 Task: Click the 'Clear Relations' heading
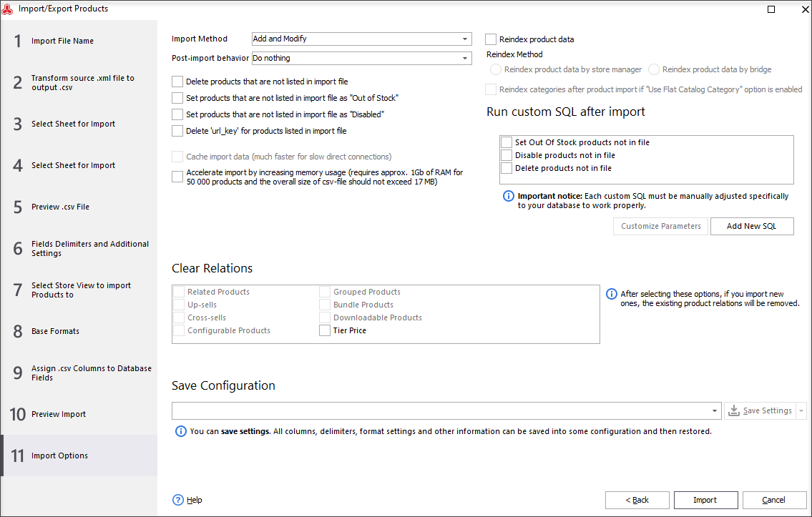[x=212, y=268]
